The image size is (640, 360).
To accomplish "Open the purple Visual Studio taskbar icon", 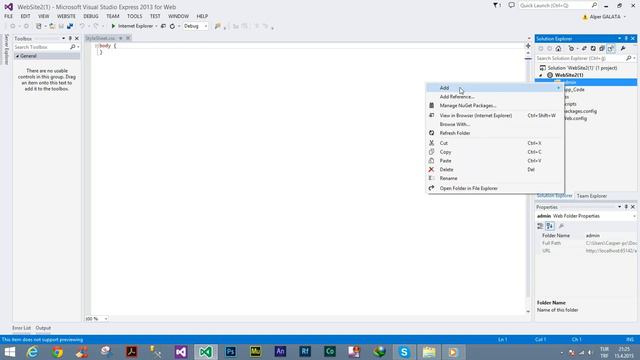I will point(181,352).
